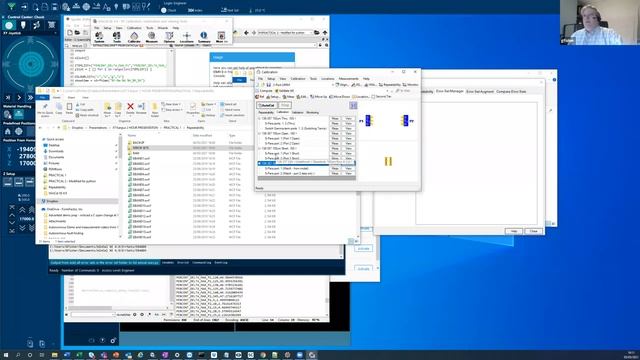The image size is (640, 360).
Task: Click the Help button in error set dialog
Action: (x=513, y=231)
